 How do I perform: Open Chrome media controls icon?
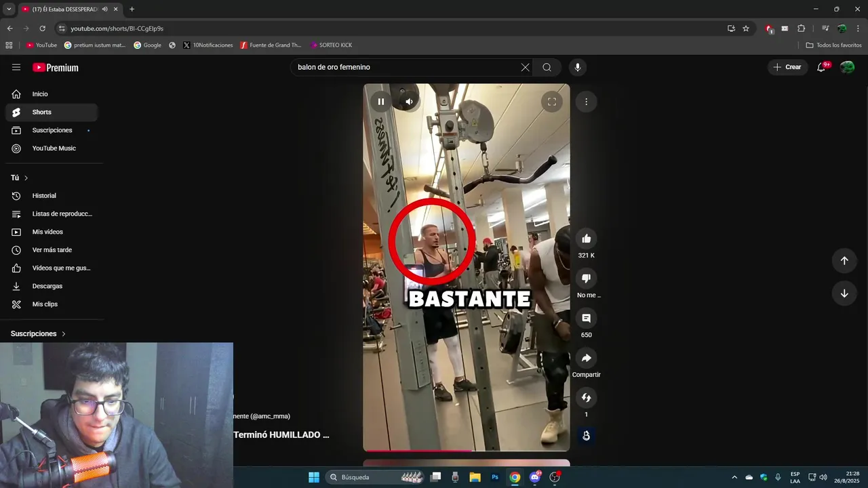tap(825, 28)
